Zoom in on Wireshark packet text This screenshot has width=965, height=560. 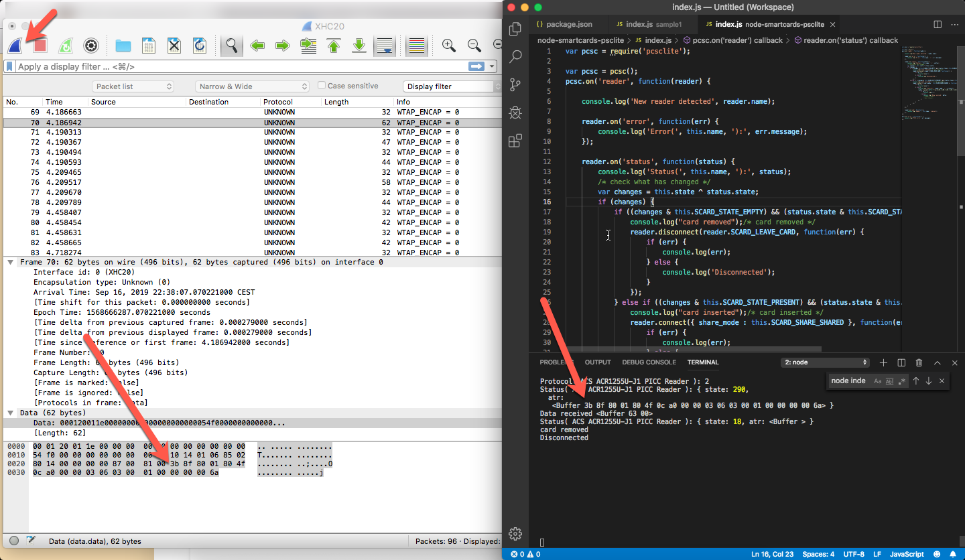449,46
